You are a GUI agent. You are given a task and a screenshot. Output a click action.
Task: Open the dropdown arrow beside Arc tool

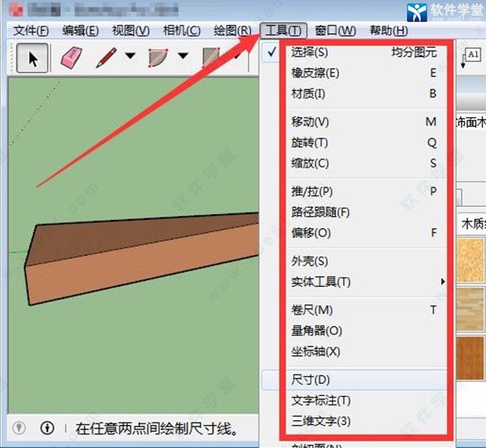click(x=183, y=55)
